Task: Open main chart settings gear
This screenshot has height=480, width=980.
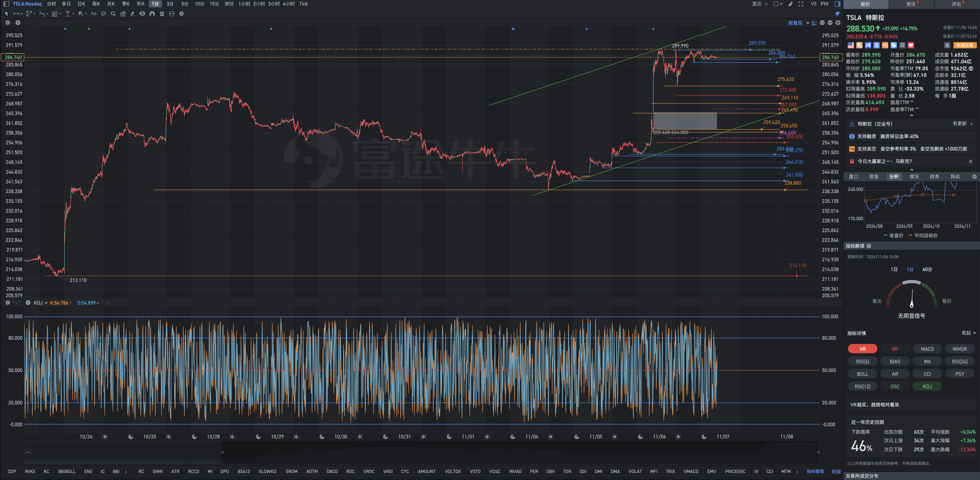Action: (x=8, y=23)
